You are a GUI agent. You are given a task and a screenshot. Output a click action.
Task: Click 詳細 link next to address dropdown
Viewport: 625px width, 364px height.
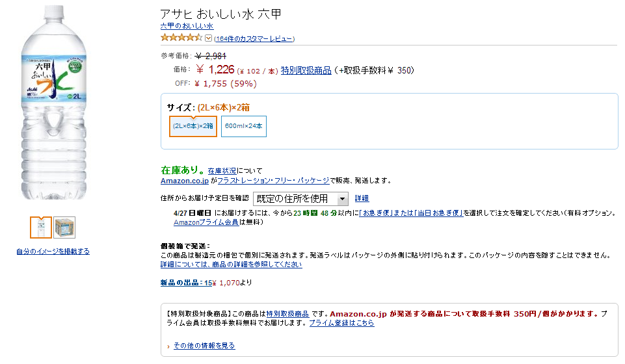(x=362, y=198)
